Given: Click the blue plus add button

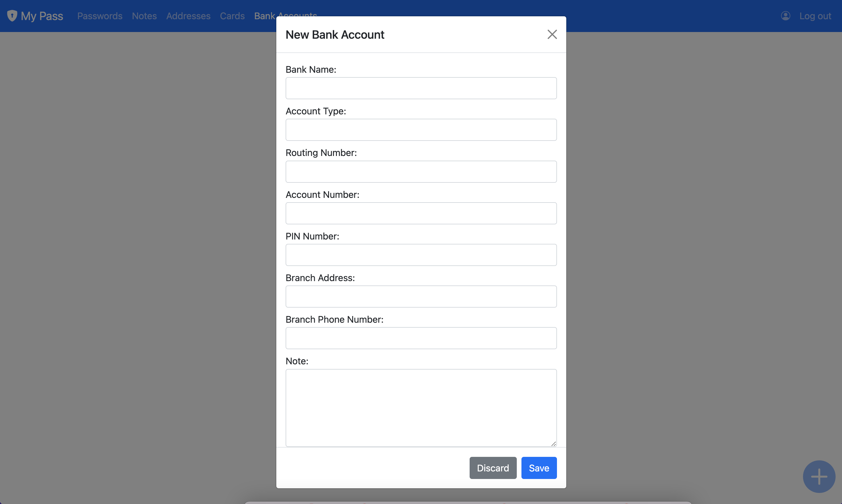Looking at the screenshot, I should [x=818, y=476].
